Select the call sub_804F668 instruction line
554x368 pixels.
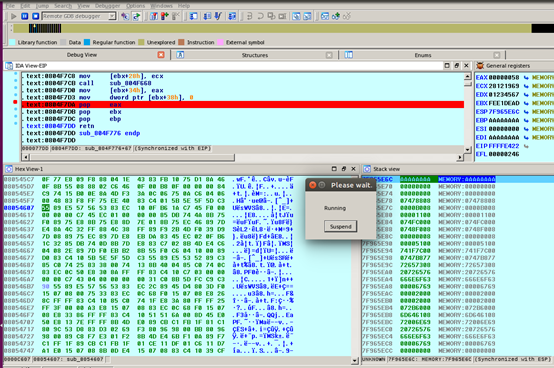click(x=243, y=83)
